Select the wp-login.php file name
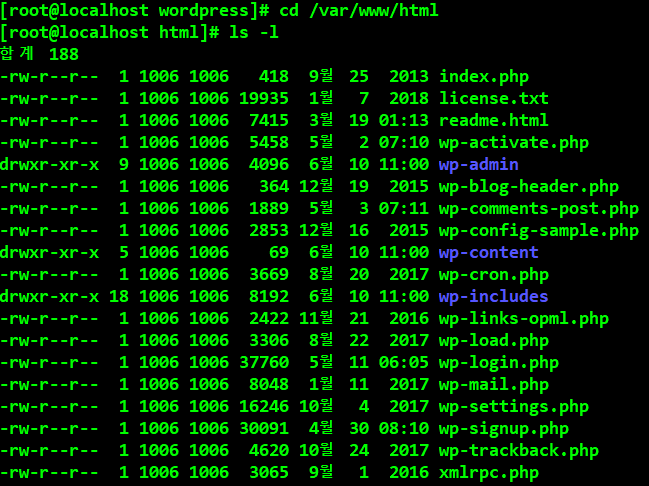Screen dimensions: 649x486 499,363
